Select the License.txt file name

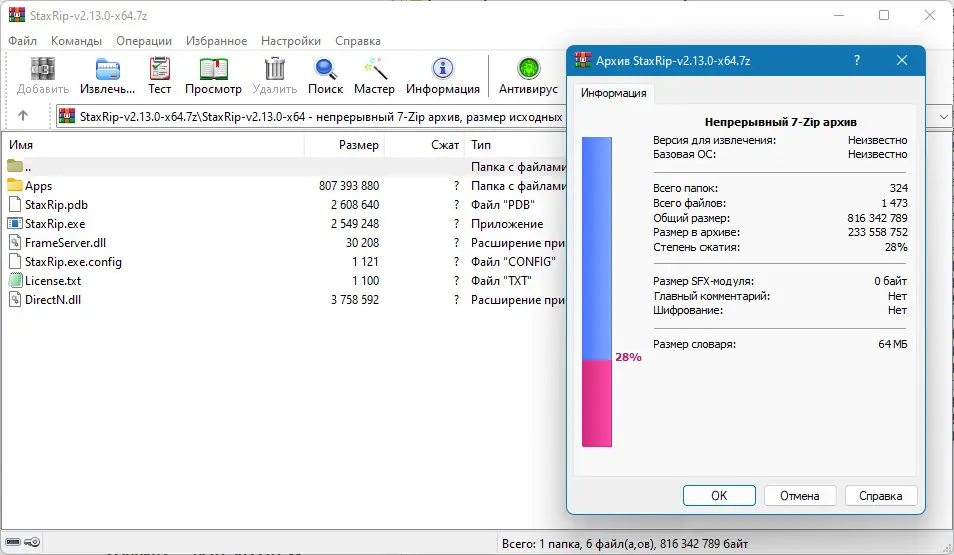pos(53,281)
